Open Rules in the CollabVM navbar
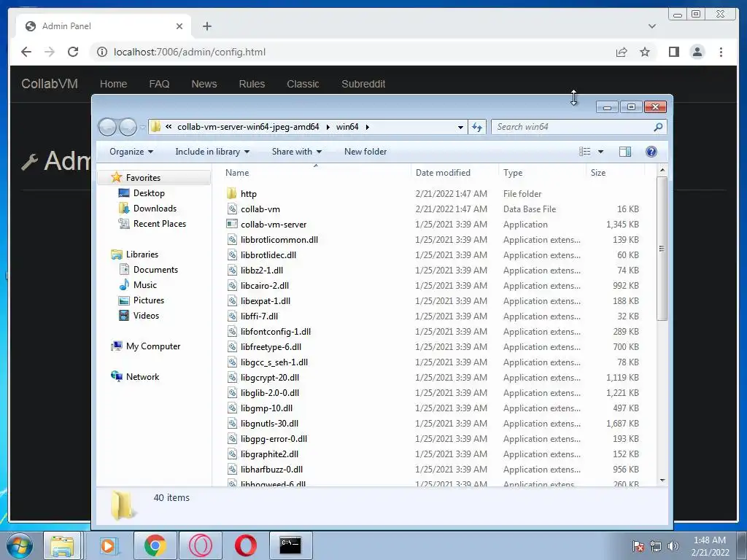 (x=252, y=84)
